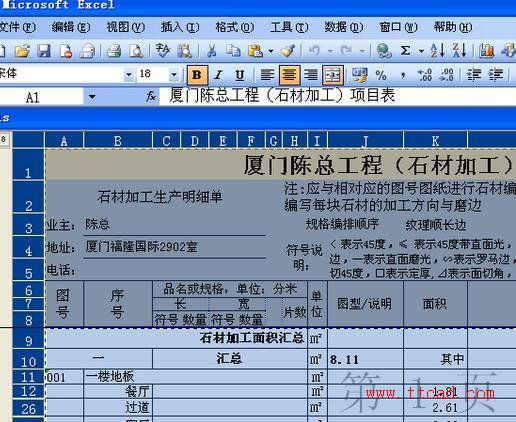The image size is (516, 422).
Task: Apply currency style icon
Action: point(360,75)
